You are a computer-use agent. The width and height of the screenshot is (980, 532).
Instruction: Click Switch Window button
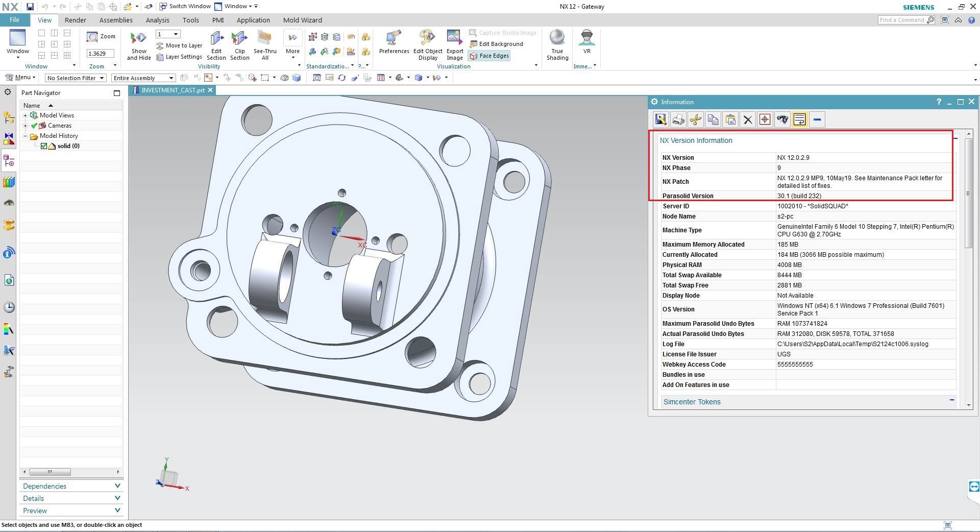[x=185, y=7]
